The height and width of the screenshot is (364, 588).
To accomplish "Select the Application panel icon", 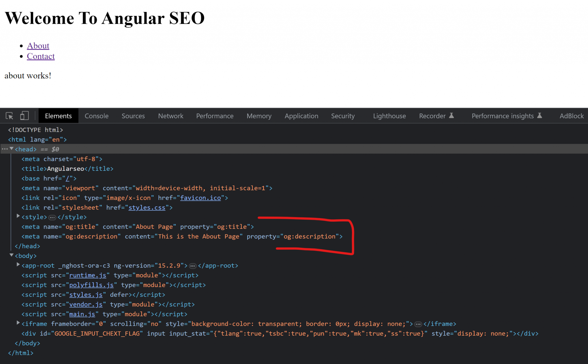I will [x=301, y=115].
